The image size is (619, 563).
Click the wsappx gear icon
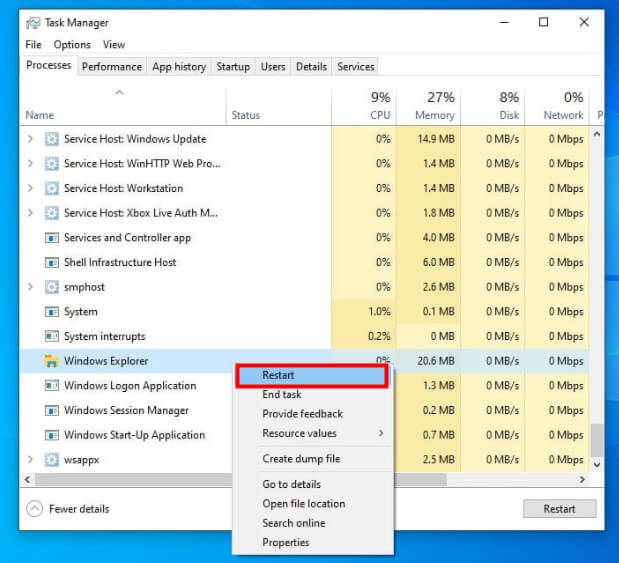coord(52,460)
